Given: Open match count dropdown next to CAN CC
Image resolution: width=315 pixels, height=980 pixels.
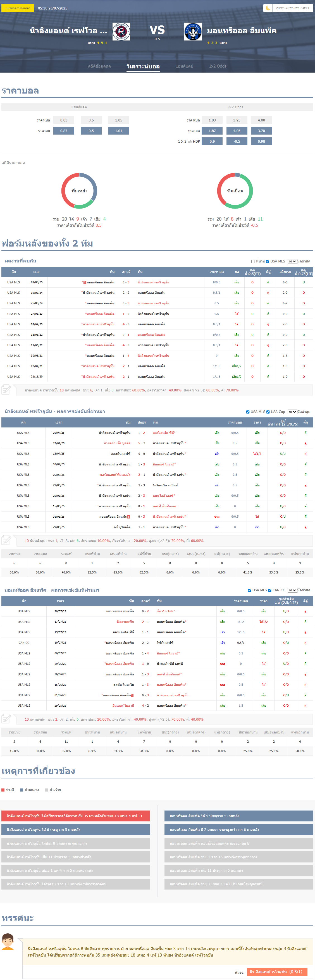Looking at the screenshot, I should click(x=292, y=590).
